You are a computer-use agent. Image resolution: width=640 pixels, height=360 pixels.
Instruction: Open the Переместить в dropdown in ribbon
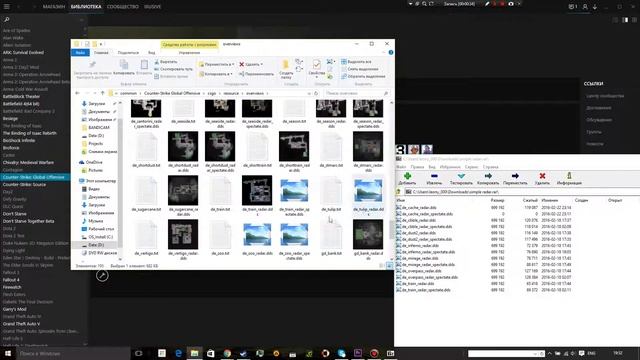tap(216, 64)
